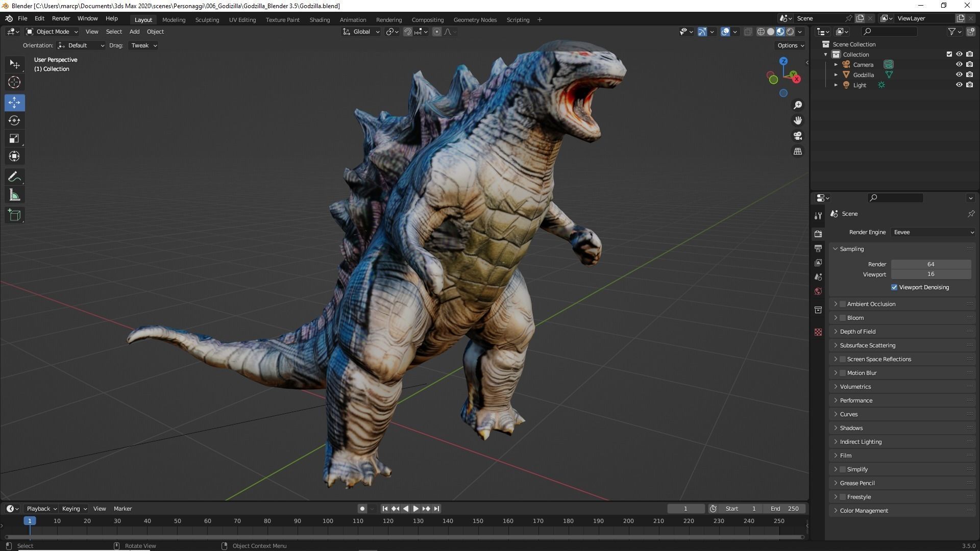Play the animation forward
This screenshot has height=551, width=980.
tap(415, 509)
